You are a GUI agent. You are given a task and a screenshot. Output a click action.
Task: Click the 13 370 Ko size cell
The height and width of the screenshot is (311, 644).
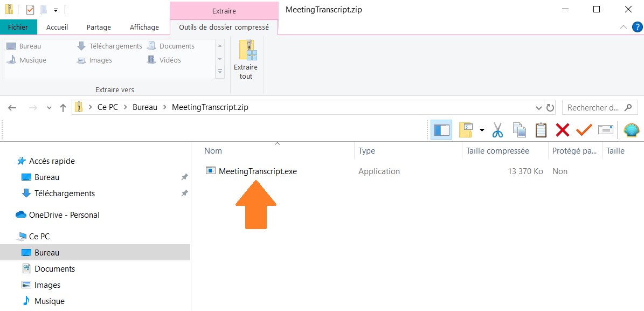525,171
